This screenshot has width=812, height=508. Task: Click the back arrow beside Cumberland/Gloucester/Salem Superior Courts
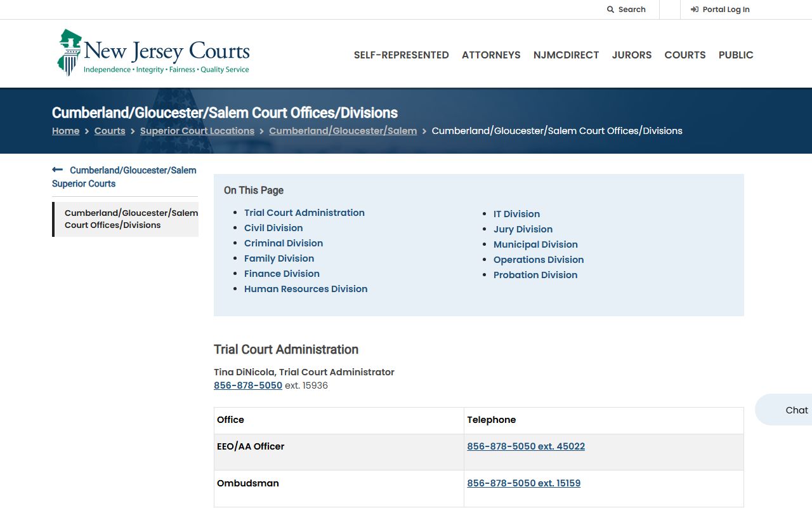(x=58, y=170)
